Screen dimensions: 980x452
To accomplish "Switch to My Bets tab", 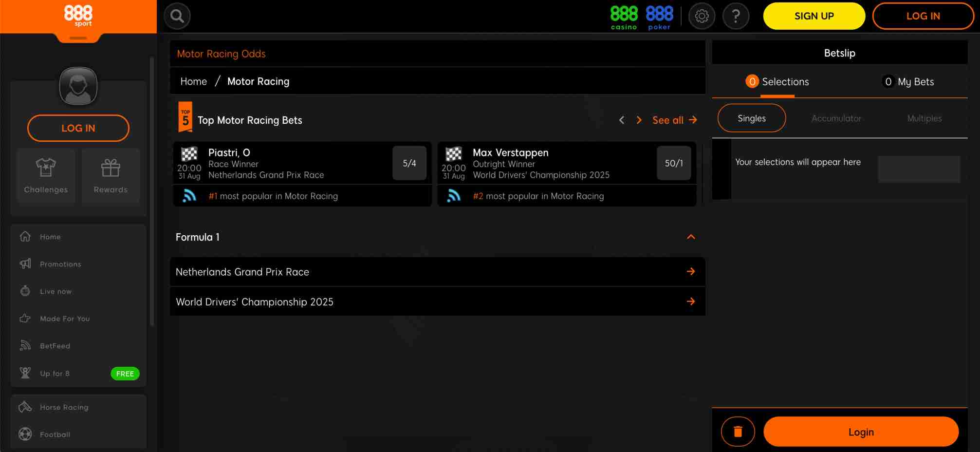I will [x=908, y=82].
